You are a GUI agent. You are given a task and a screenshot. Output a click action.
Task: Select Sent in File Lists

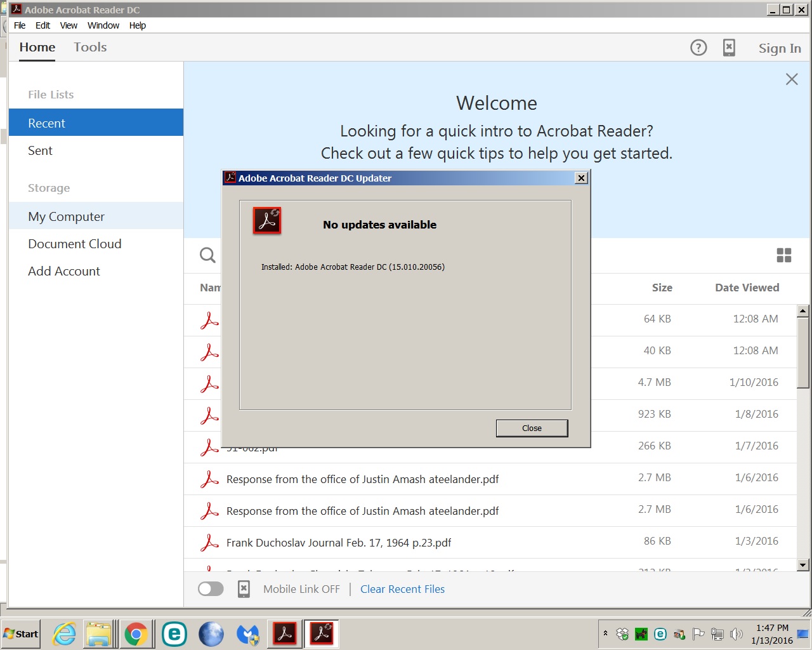pyautogui.click(x=96, y=150)
